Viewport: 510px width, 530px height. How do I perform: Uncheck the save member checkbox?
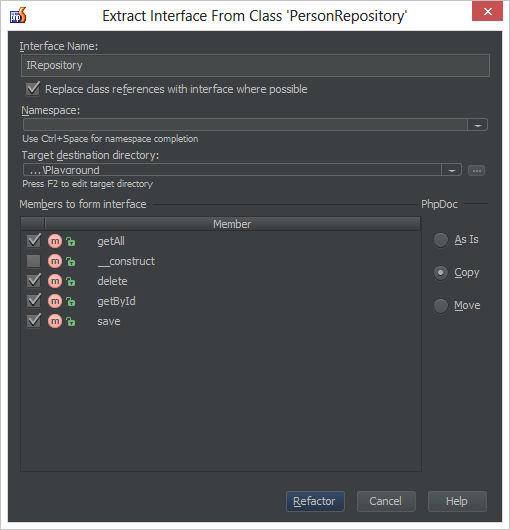coord(34,321)
